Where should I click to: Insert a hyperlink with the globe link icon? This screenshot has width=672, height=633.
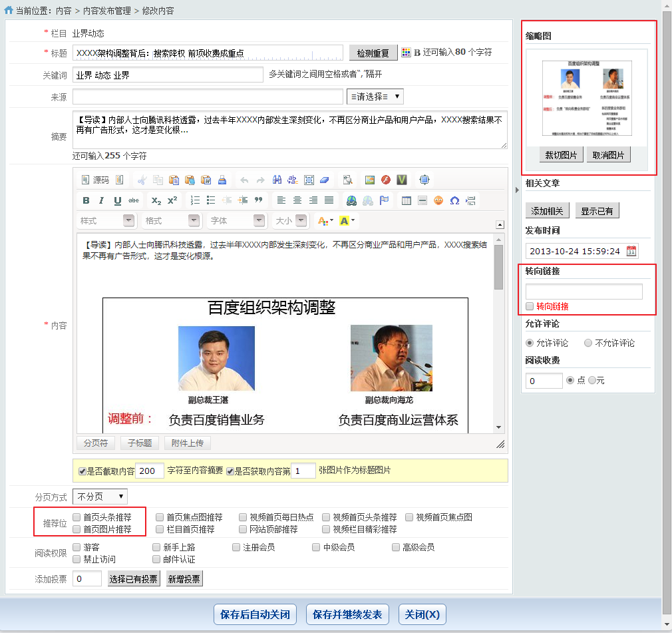click(351, 200)
